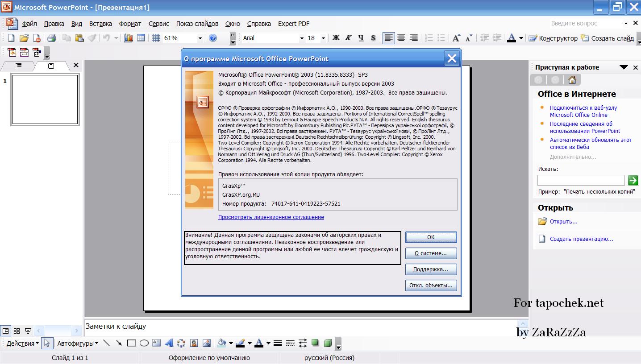Screen dimensions: 641x364
Task: Print the presentation with printer icon
Action: 51,38
